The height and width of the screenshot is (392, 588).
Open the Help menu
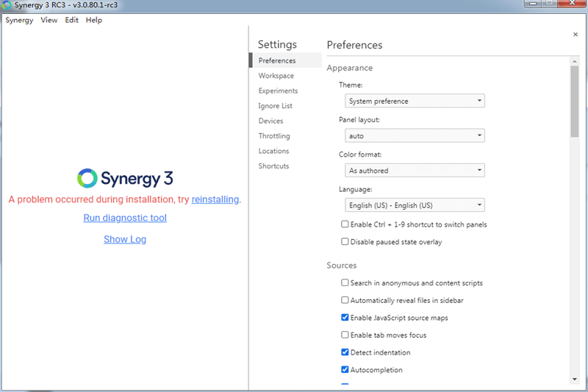pyautogui.click(x=94, y=21)
